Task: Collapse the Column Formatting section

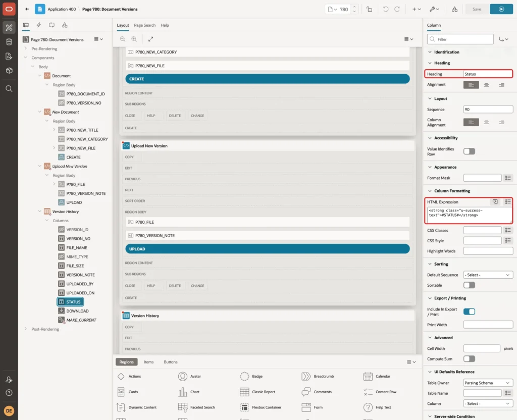Action: coord(430,191)
